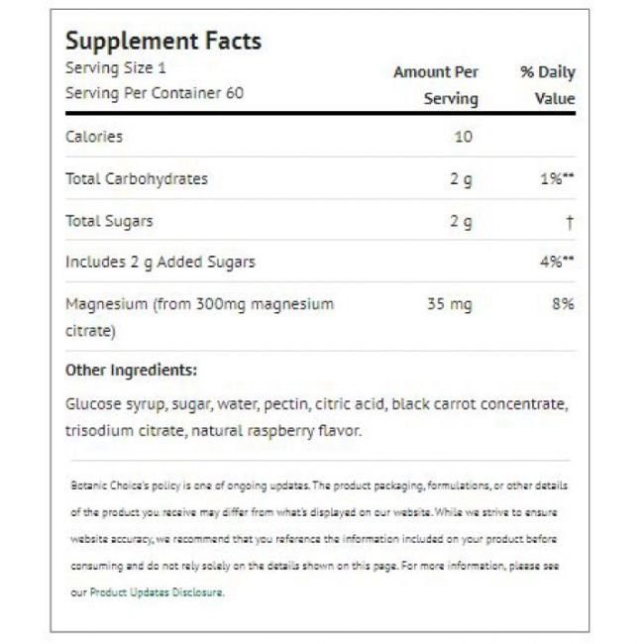Click the Serving Per Container 60 line

click(155, 93)
